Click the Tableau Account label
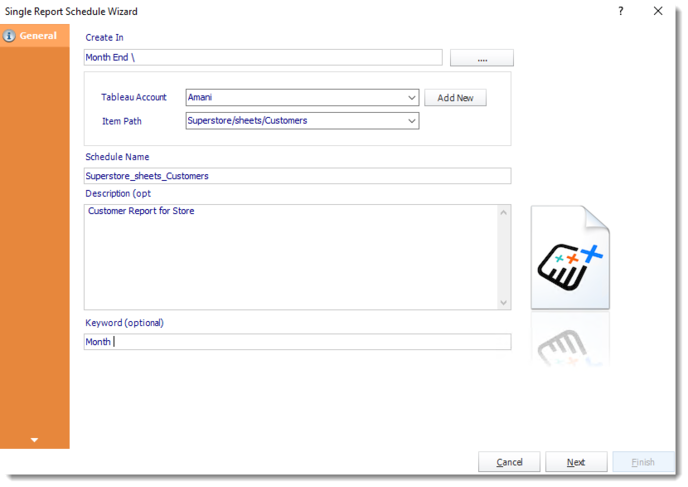The image size is (688, 487). 134,97
